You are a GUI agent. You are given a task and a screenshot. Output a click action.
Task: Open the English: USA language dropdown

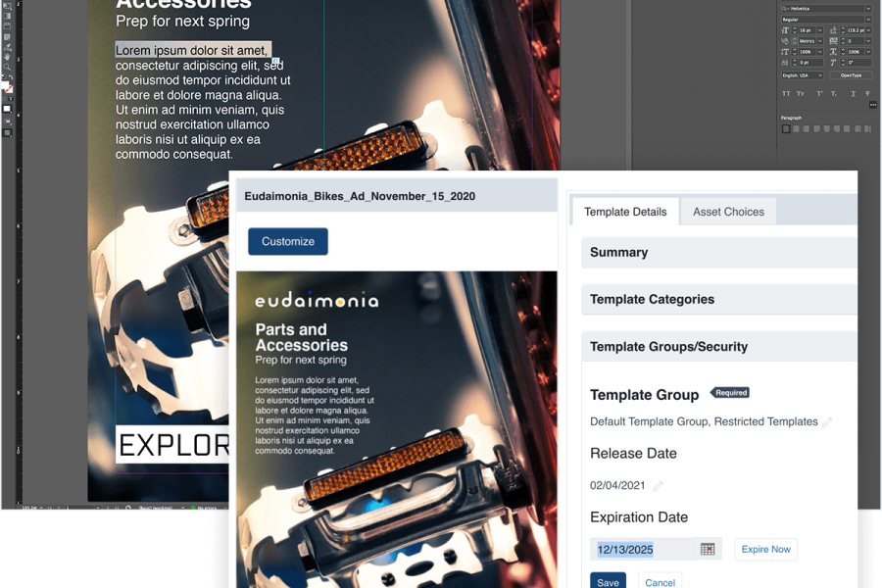click(x=802, y=75)
